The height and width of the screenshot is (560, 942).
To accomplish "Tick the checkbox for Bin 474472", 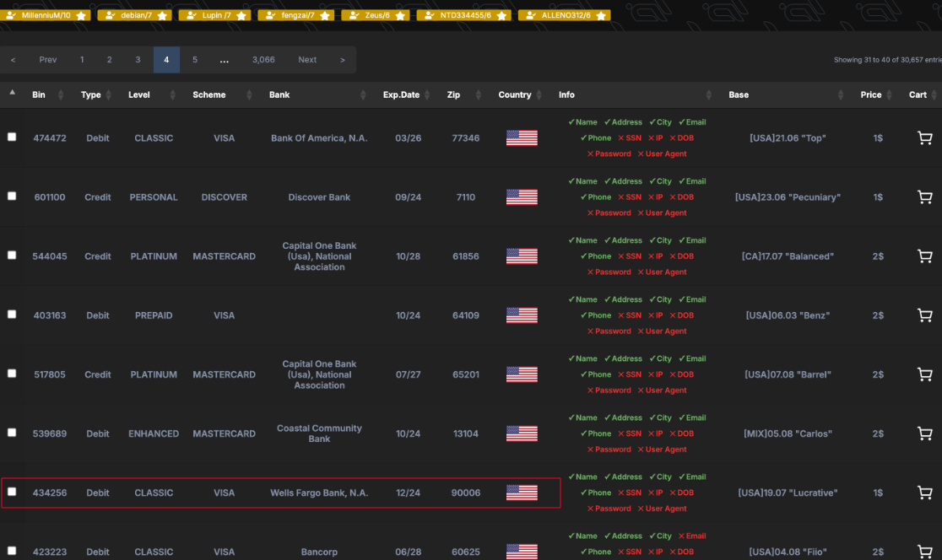I will (12, 137).
